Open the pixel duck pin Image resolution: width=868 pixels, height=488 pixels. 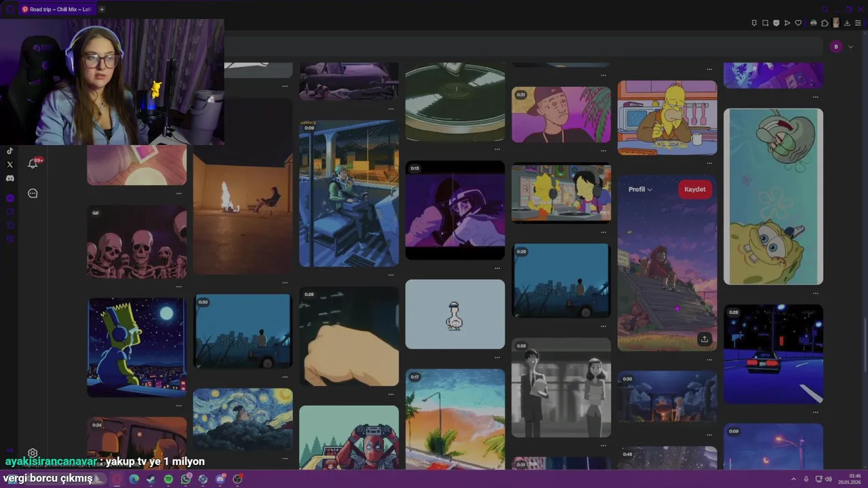[x=455, y=314]
